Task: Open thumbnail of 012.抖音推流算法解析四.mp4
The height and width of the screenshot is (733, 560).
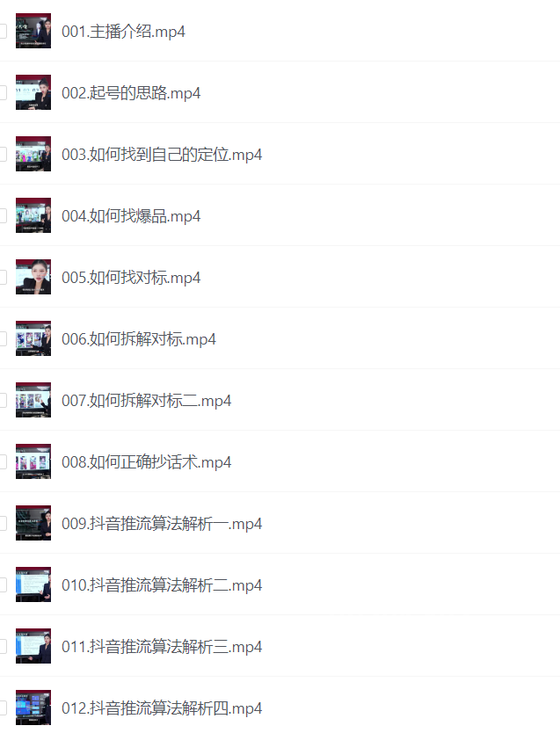Action: pos(33,708)
